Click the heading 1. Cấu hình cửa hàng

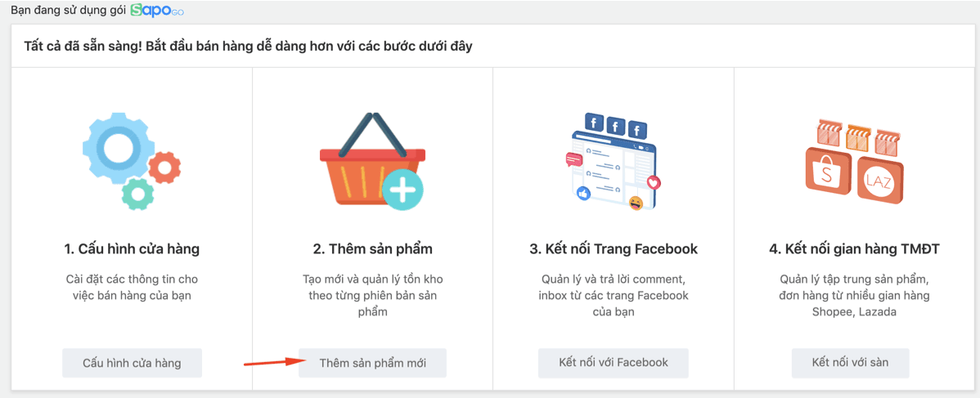tap(132, 249)
